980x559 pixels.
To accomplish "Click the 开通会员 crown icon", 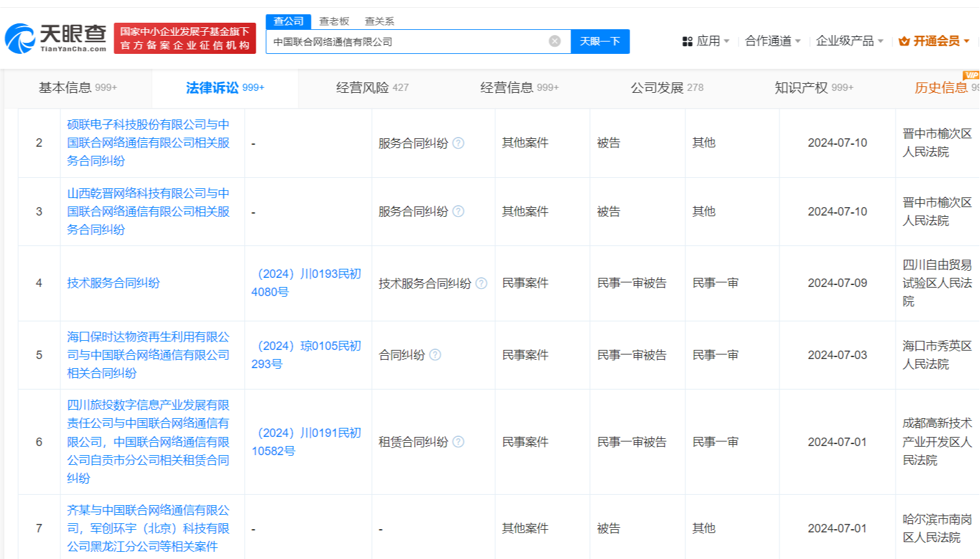I will pos(904,42).
